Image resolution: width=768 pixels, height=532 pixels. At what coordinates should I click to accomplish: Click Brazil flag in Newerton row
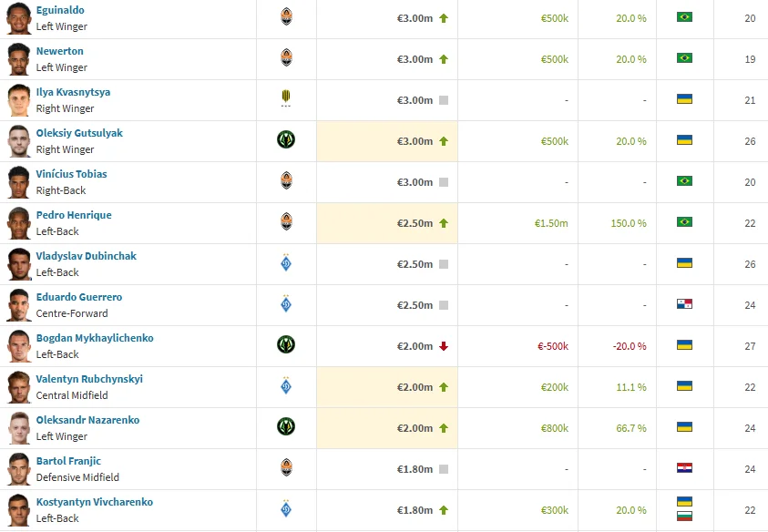pos(684,58)
